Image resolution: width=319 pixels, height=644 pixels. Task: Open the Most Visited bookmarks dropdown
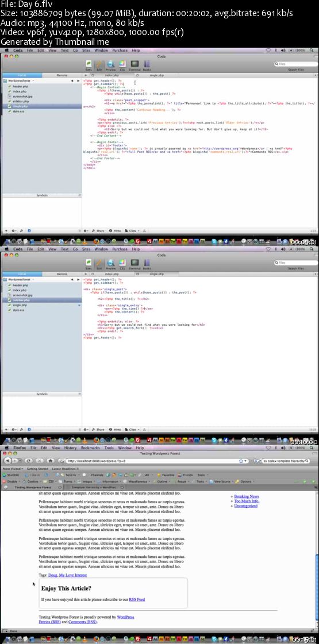click(14, 469)
